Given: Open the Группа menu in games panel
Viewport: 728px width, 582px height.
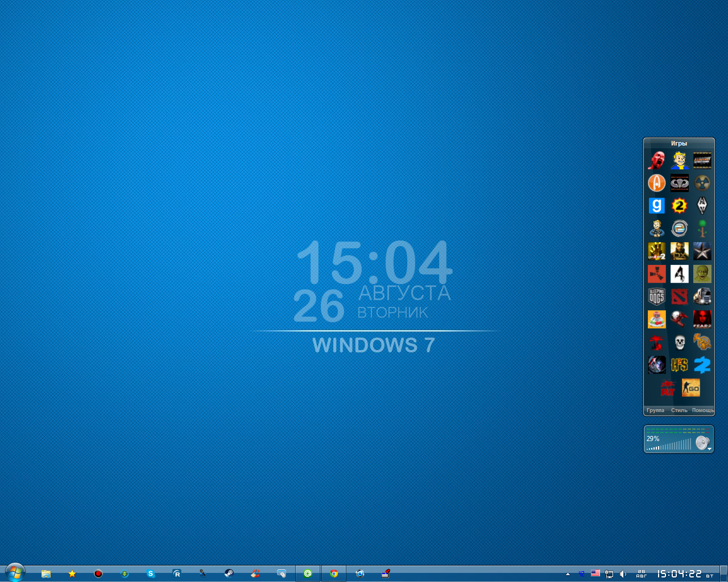Looking at the screenshot, I should pos(655,410).
